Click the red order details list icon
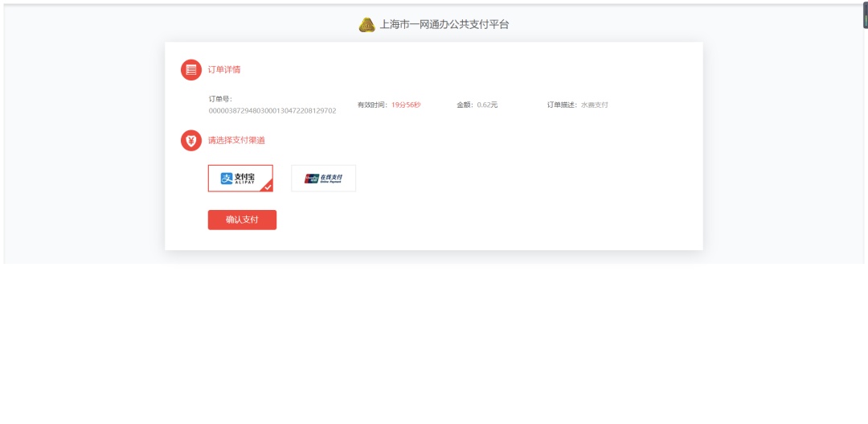The width and height of the screenshot is (868, 424). tap(191, 70)
